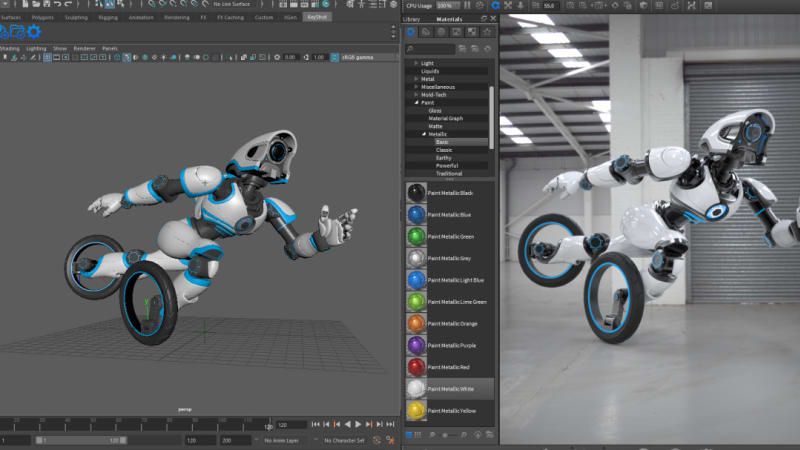800x450 pixels.
Task: Click the open scene folder icon
Action: [36, 4]
